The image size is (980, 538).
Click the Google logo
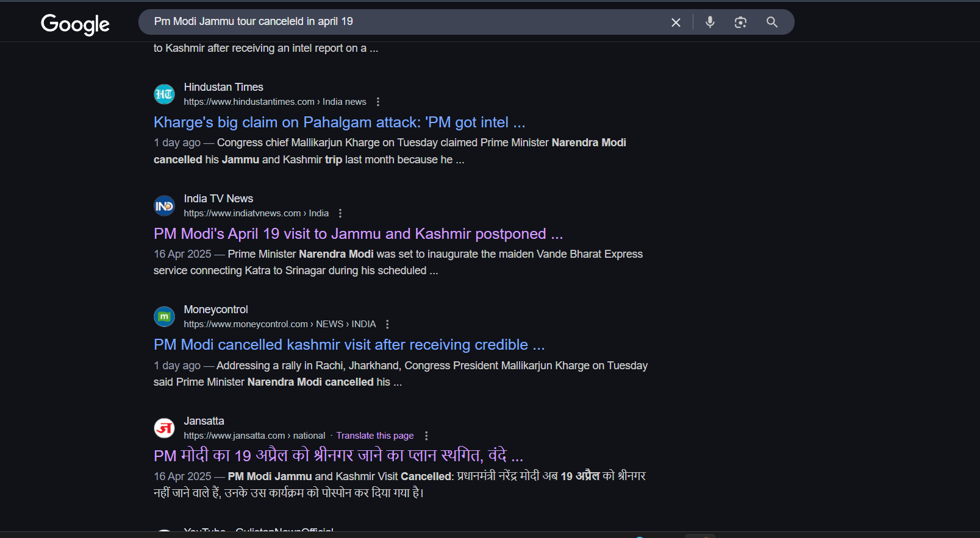pyautogui.click(x=75, y=24)
